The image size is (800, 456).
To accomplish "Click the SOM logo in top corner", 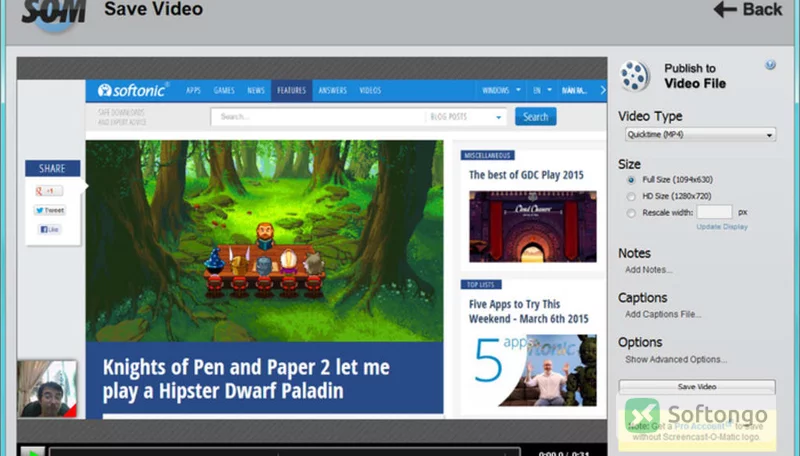I will point(53,14).
